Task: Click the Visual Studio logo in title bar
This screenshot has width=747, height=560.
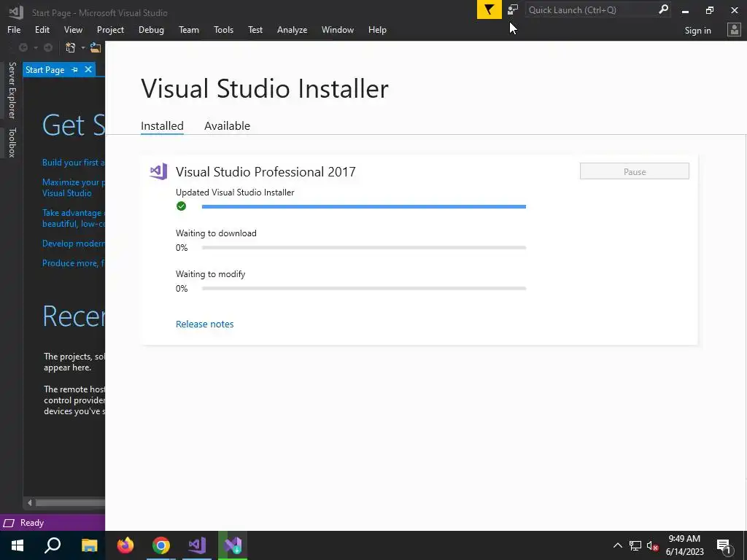Action: (16, 12)
